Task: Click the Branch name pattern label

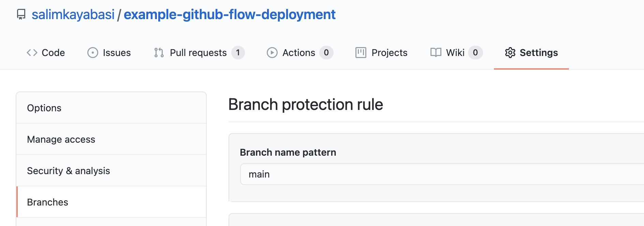Action: click(288, 152)
